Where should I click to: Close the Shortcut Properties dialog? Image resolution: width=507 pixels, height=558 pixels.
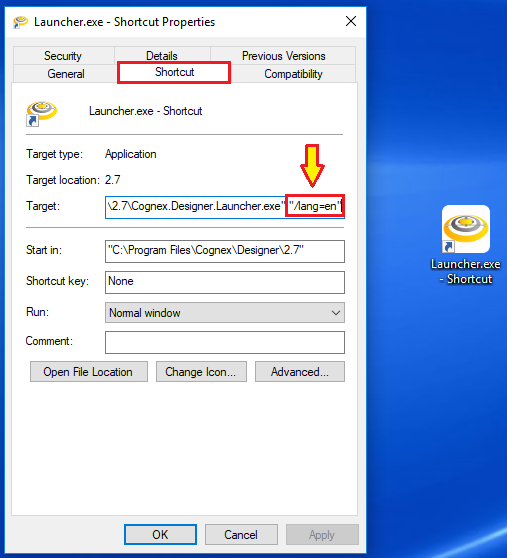tap(351, 21)
